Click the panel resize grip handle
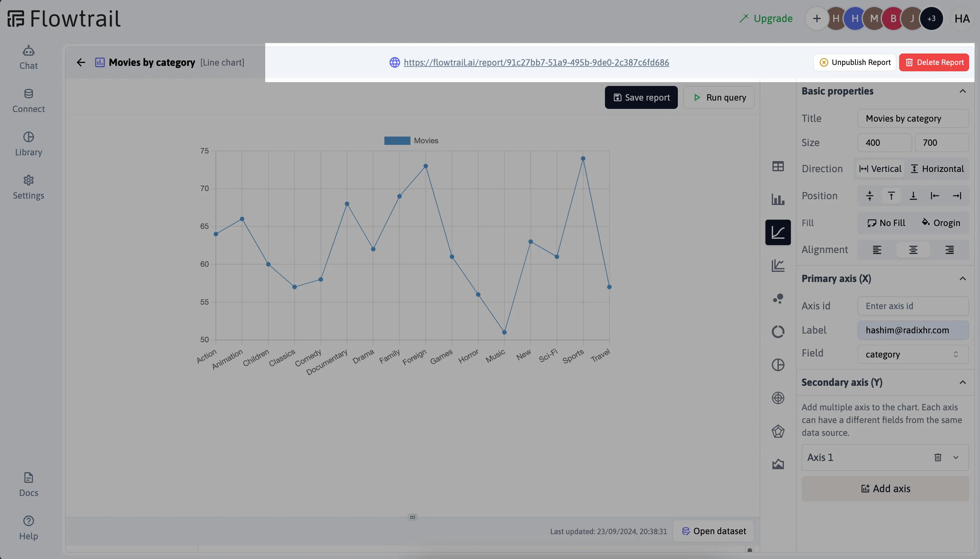This screenshot has height=559, width=980. (x=412, y=517)
